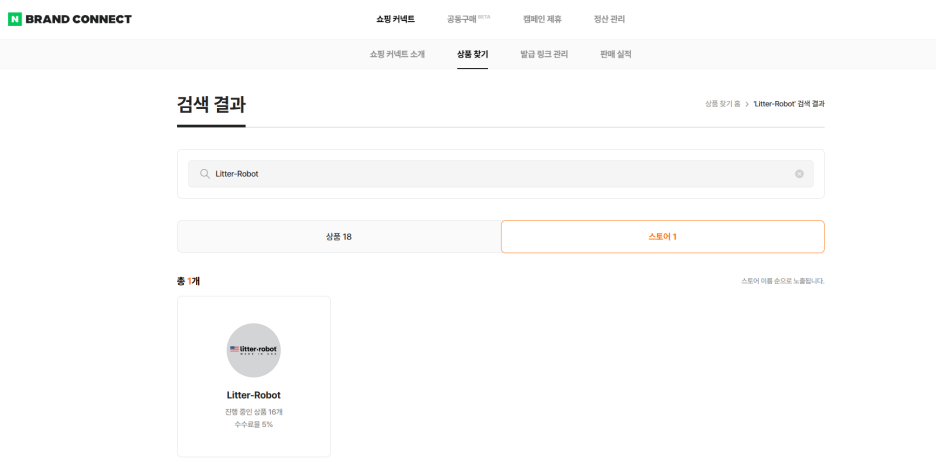The image size is (936, 474).
Task: Click the 총 1개 result count
Action: (x=189, y=281)
